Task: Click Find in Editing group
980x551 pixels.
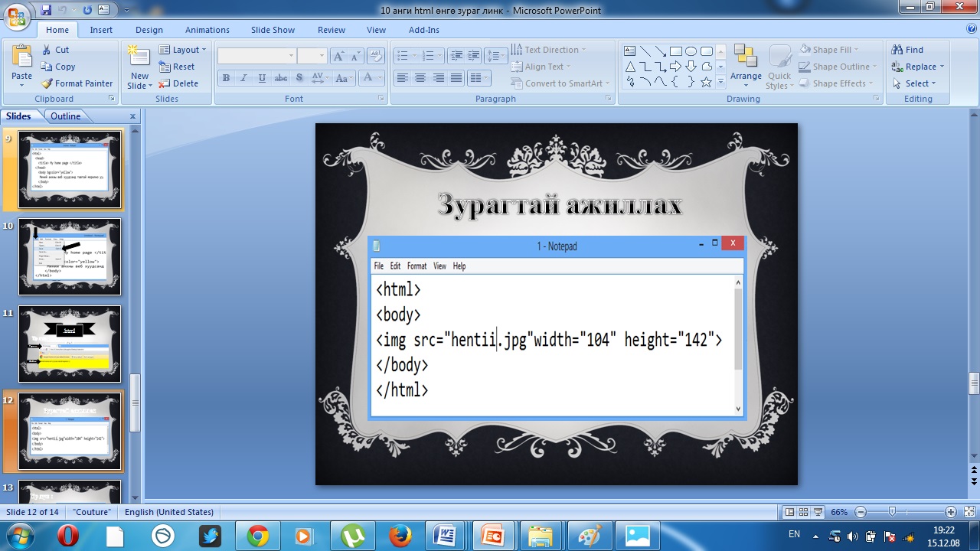Action: (x=907, y=50)
